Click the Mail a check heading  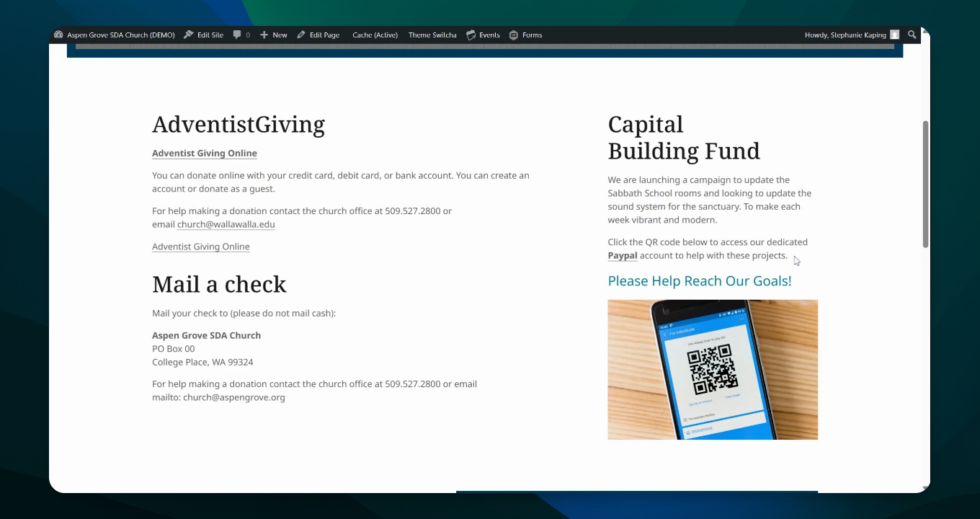tap(219, 285)
